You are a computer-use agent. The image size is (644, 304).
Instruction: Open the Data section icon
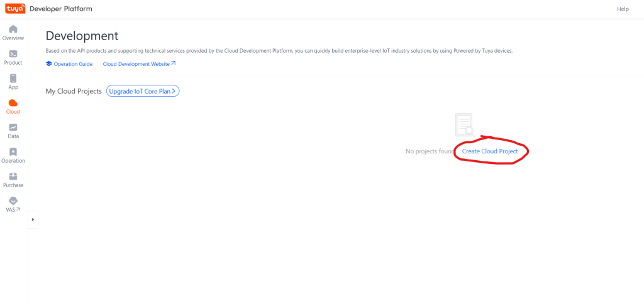click(13, 128)
